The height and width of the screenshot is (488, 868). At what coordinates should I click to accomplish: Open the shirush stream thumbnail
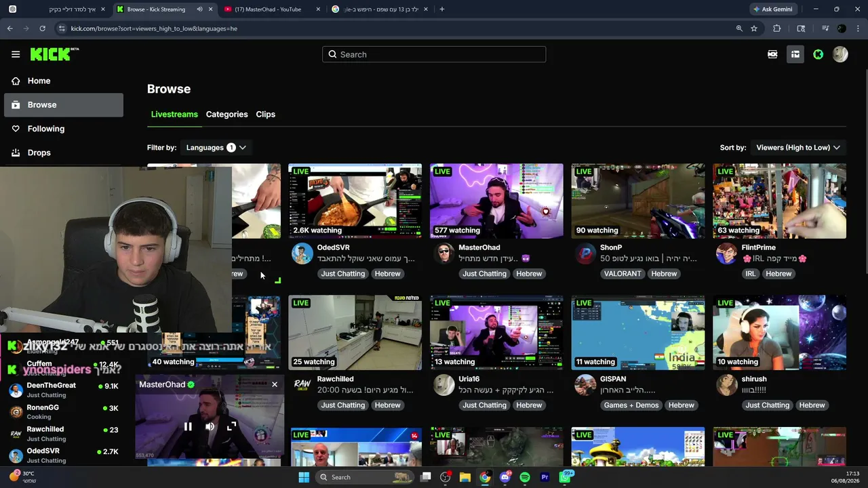(779, 332)
